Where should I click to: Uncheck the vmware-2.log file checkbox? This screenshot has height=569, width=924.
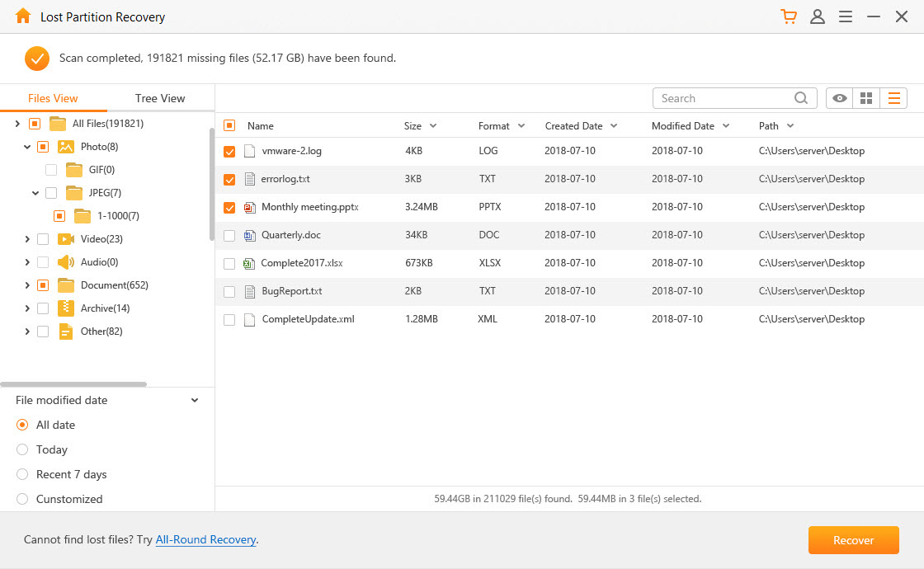229,152
